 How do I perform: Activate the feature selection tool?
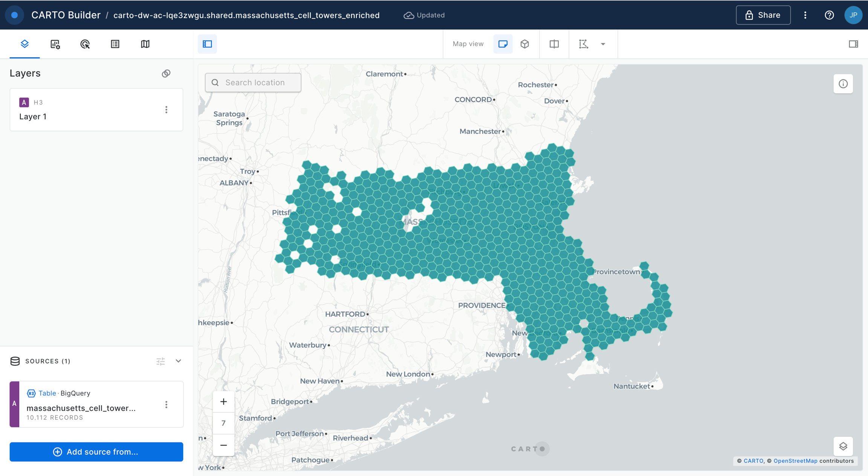(584, 44)
